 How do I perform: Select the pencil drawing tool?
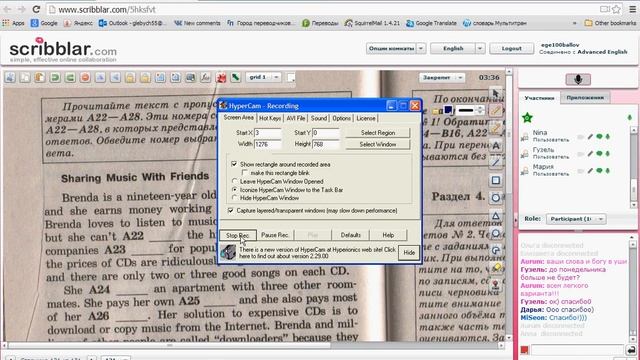tap(496, 111)
